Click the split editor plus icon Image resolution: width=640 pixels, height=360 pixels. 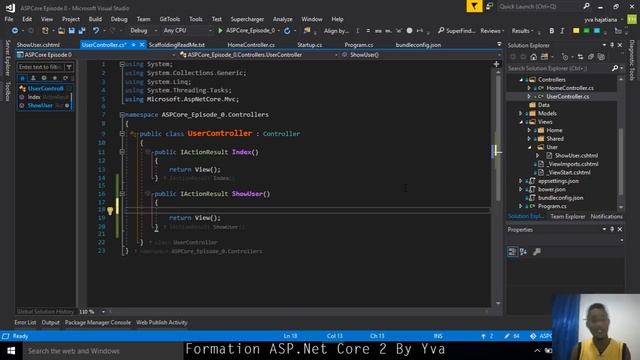tap(496, 64)
